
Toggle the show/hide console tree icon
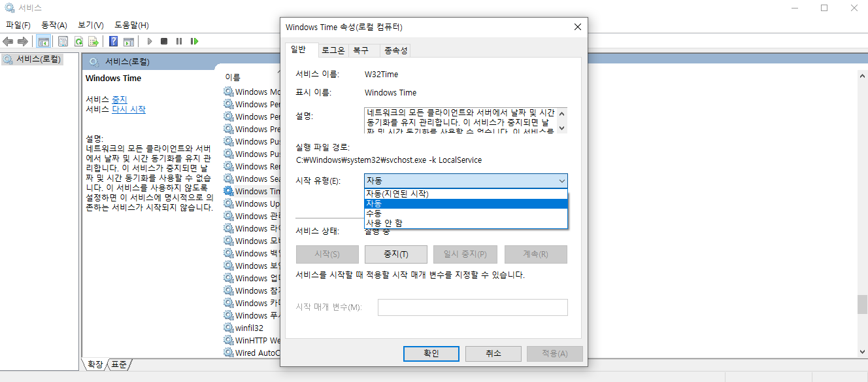coord(43,41)
